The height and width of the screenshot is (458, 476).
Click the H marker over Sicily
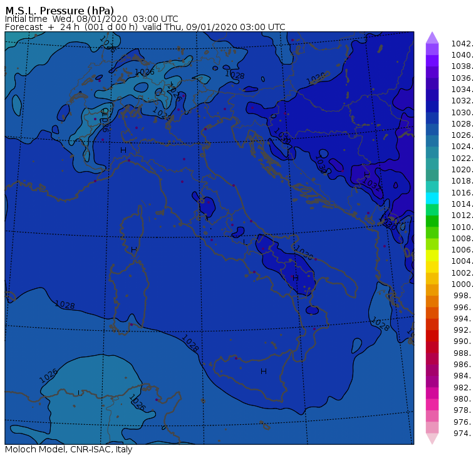click(264, 371)
